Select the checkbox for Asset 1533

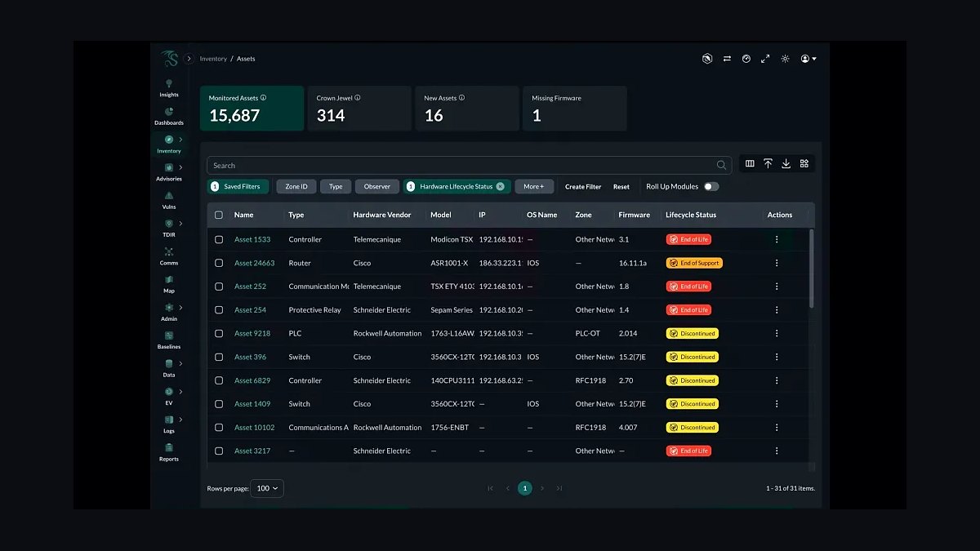pyautogui.click(x=219, y=239)
